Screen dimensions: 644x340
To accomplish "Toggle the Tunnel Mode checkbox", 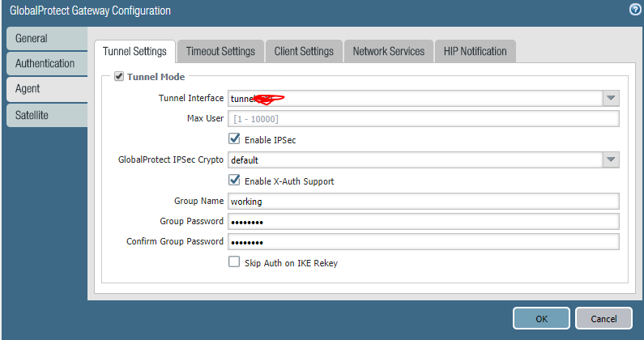I will (x=119, y=76).
